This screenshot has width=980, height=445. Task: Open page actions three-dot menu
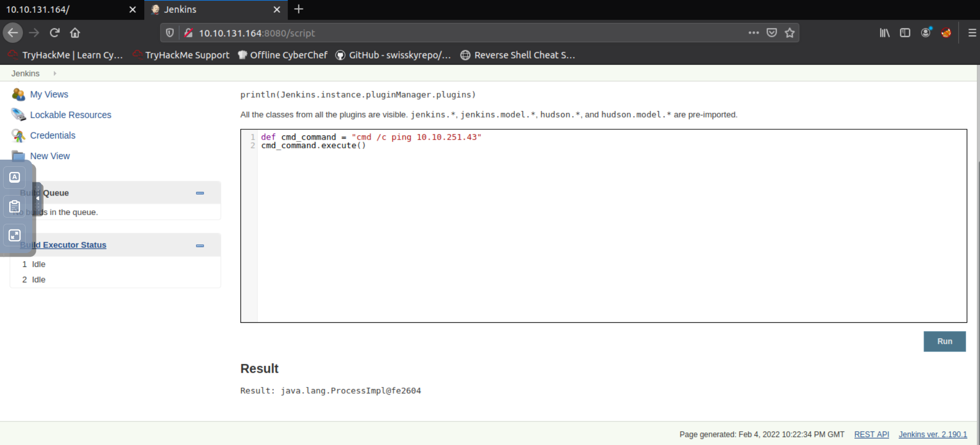[753, 33]
